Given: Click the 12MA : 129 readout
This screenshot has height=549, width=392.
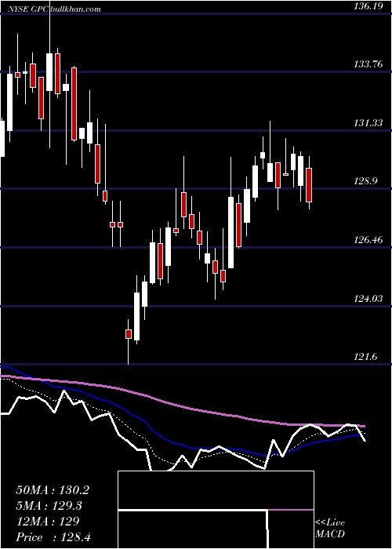Looking at the screenshot, I should 48,522.
